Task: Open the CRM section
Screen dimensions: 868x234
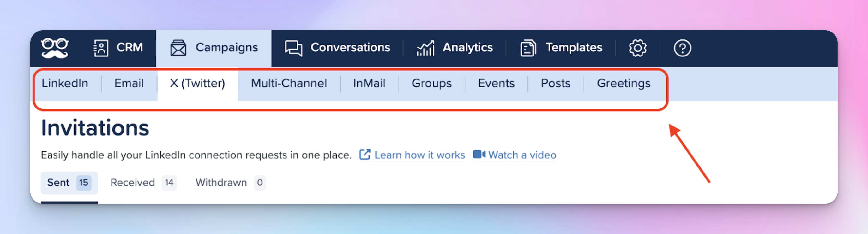Action: click(118, 48)
